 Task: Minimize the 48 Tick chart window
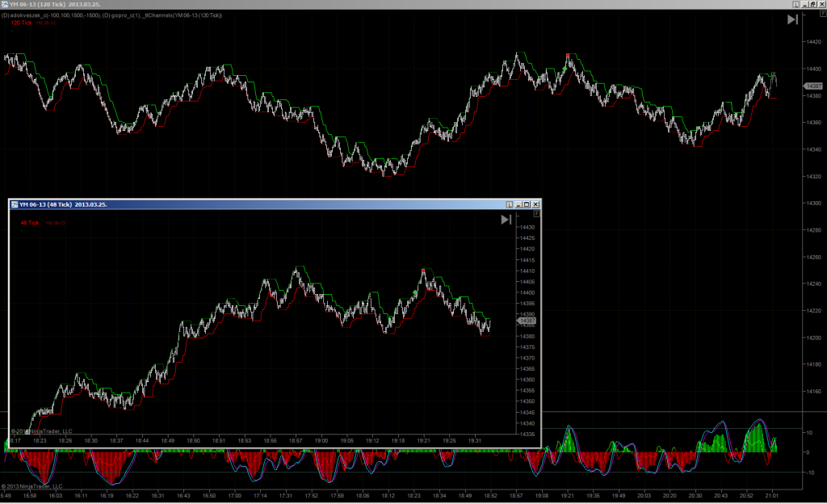518,204
